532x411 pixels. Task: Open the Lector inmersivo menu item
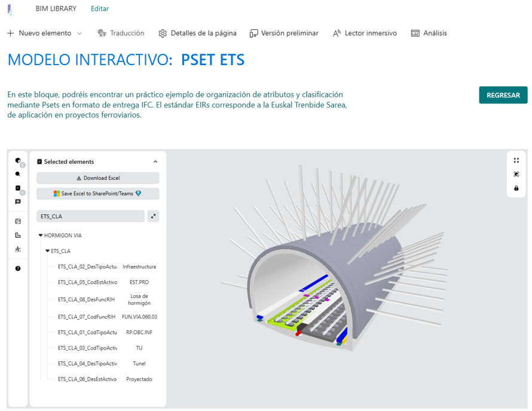tap(365, 33)
